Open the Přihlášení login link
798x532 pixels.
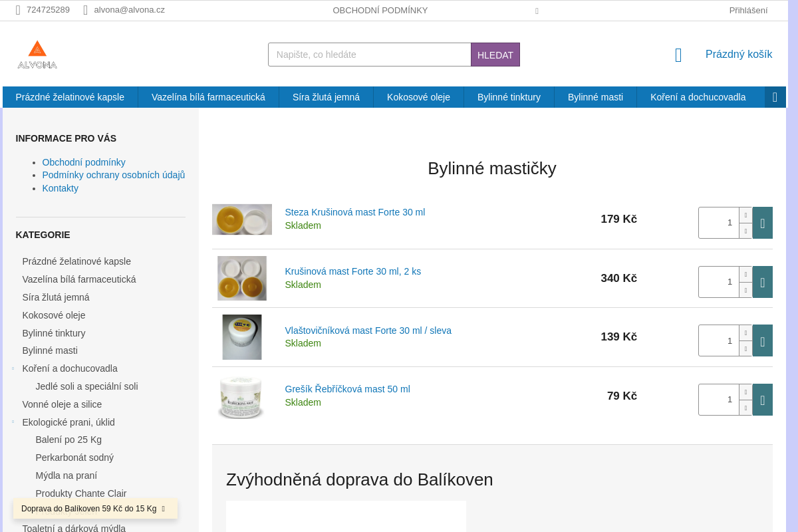[x=748, y=10]
